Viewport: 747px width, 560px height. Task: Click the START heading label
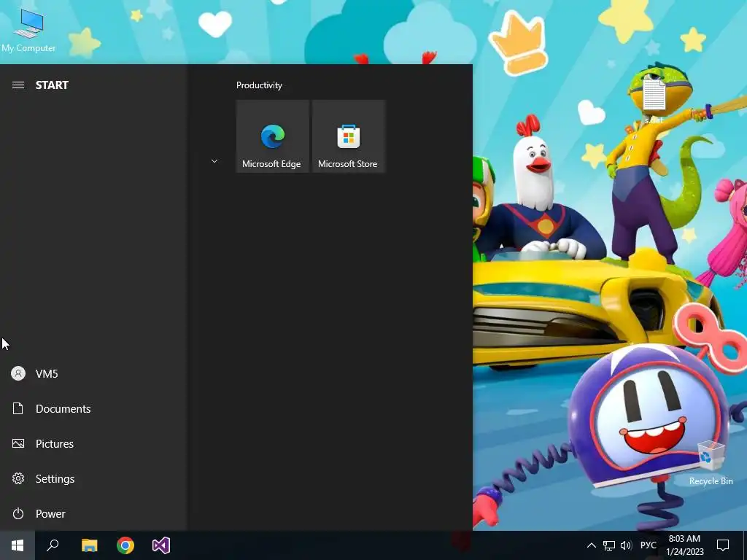coord(52,85)
